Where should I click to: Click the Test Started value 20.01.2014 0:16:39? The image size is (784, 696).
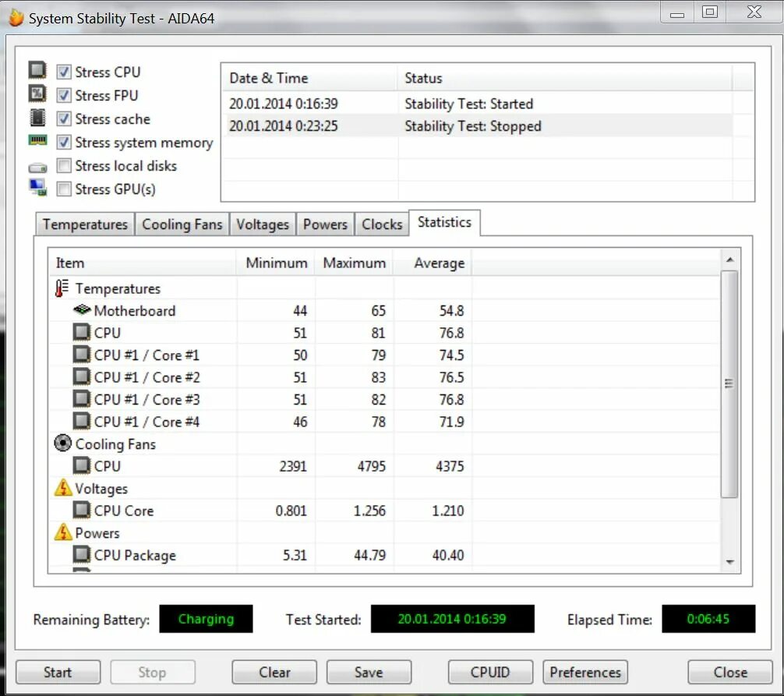[453, 619]
